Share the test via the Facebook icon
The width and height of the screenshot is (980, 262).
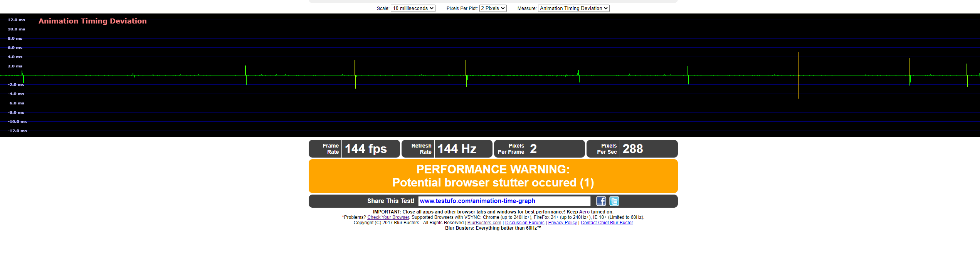601,201
